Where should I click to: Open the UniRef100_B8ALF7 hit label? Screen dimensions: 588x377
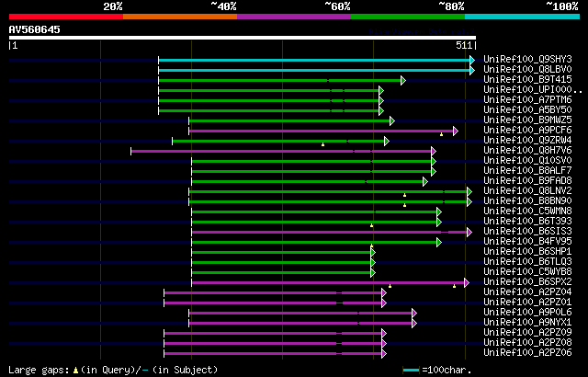pos(527,171)
